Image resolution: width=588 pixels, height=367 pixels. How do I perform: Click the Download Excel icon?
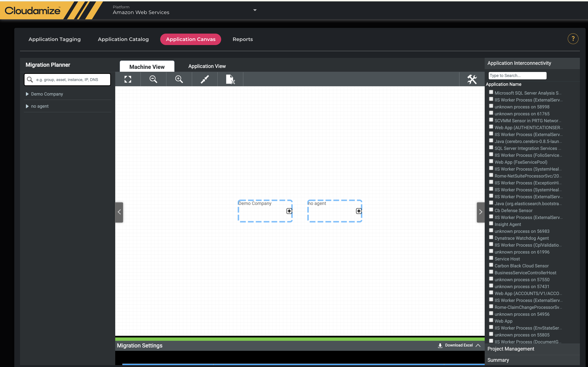point(440,345)
